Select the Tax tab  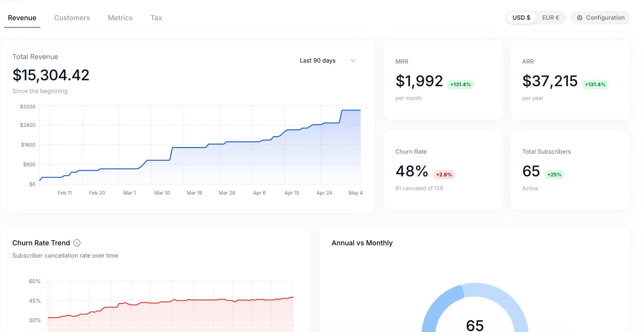coord(156,18)
